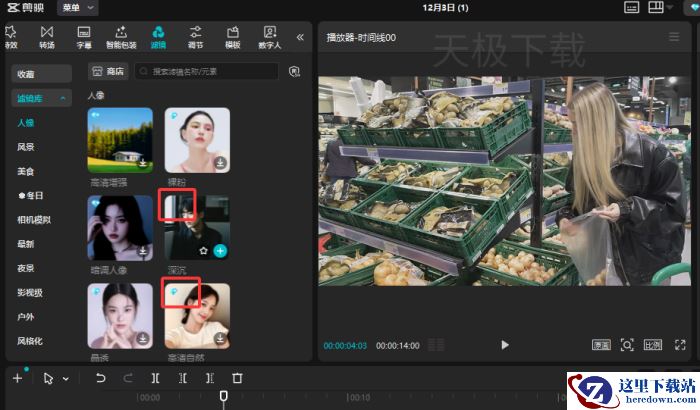Favorite the 深沉 filter with star icon
This screenshot has width=700, height=410.
click(x=204, y=251)
